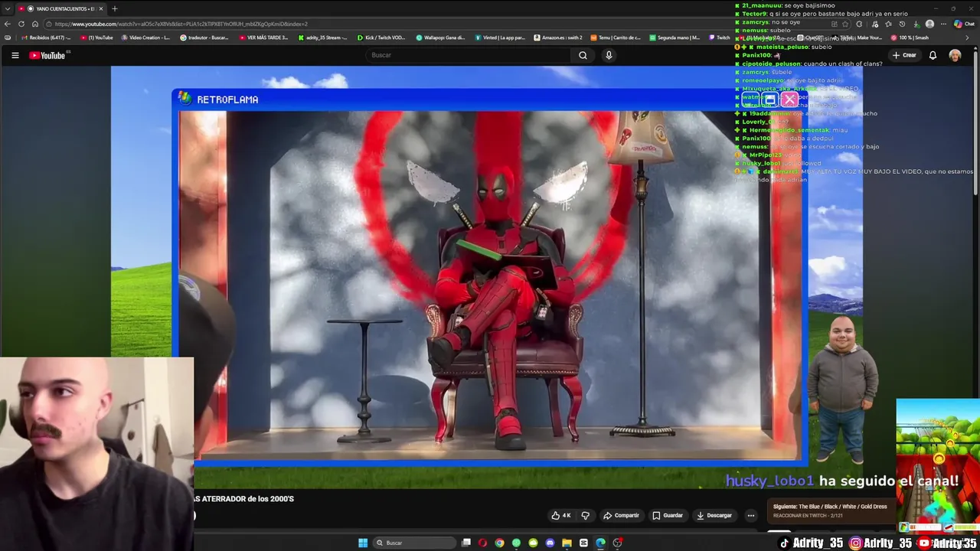Open the Temu Carrito bookmark
The height and width of the screenshot is (551, 980).
[x=616, y=37]
